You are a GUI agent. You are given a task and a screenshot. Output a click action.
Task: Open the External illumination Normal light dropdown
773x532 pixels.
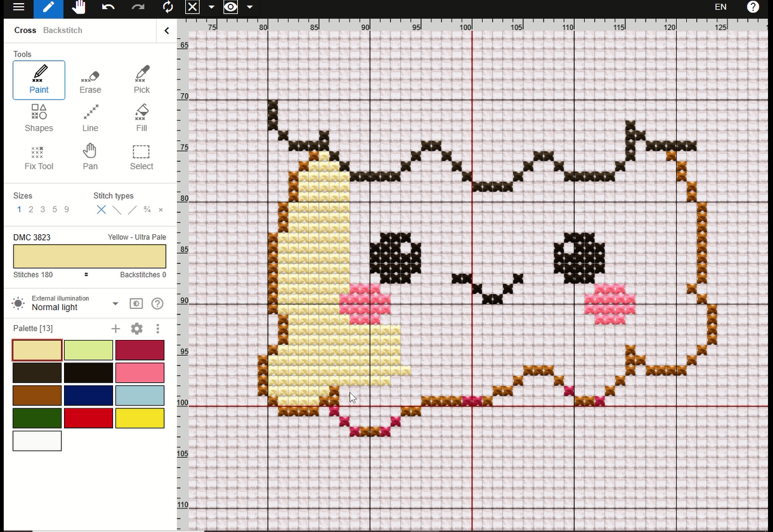(x=75, y=303)
